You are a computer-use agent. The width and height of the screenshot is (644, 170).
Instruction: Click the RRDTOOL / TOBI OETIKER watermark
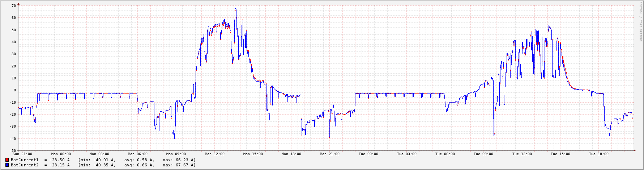pos(641,22)
